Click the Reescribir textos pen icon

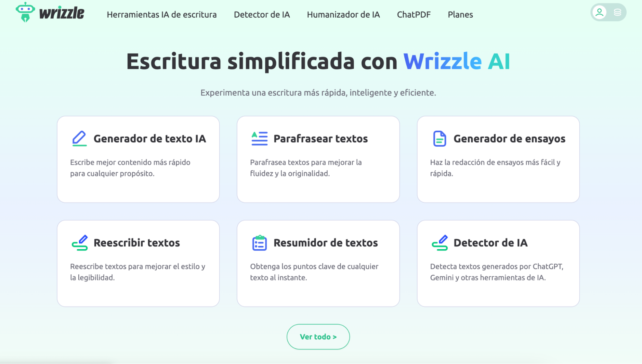point(80,243)
